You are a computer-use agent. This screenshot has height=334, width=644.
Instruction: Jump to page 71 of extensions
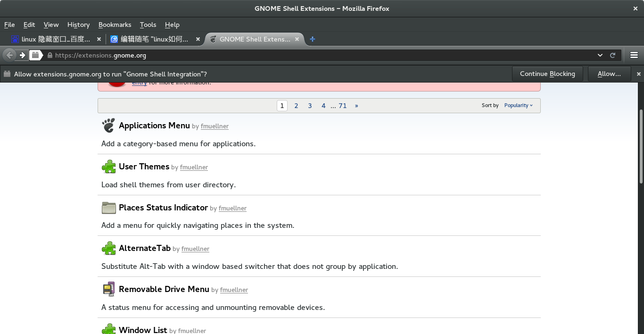343,106
